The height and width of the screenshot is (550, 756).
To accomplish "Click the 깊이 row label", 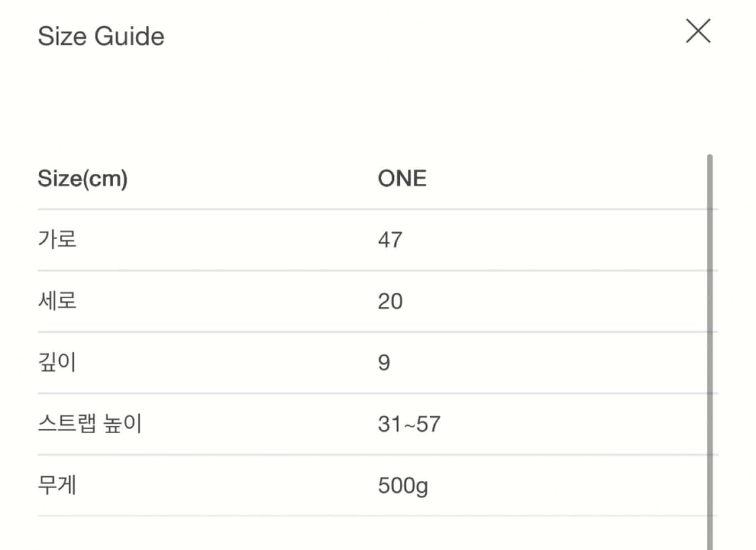I will click(x=57, y=363).
